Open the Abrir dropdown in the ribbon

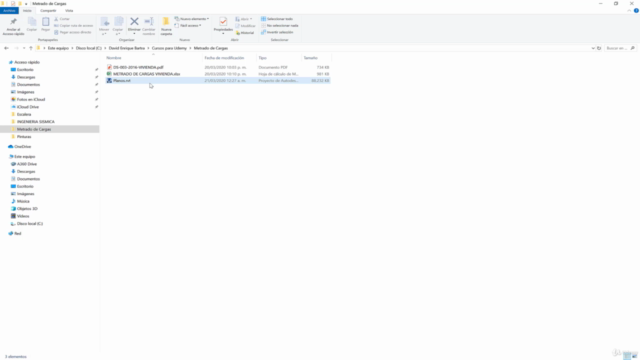click(x=244, y=19)
